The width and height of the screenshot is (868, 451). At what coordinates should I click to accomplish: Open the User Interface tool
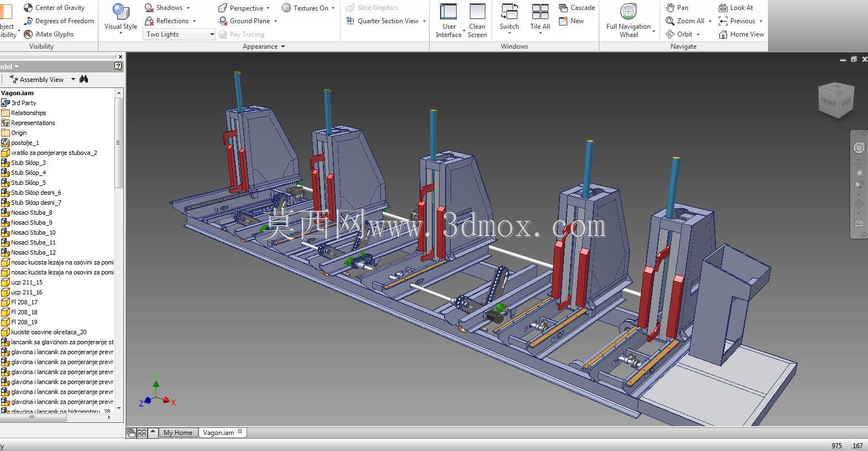coord(448,20)
